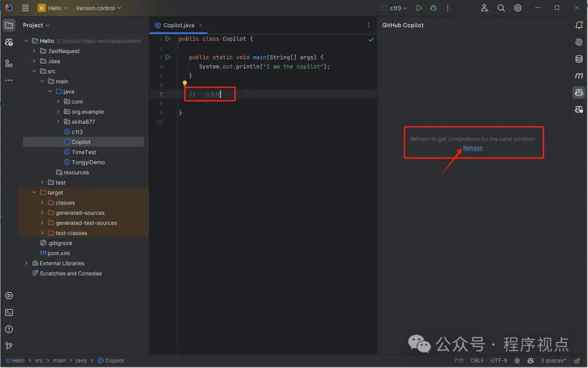The height and width of the screenshot is (368, 588).
Task: Click the yellow intention lightbulb
Action: (185, 83)
